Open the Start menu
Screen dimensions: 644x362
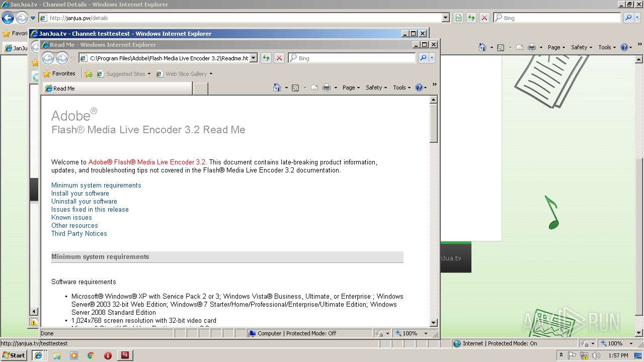pos(14,355)
